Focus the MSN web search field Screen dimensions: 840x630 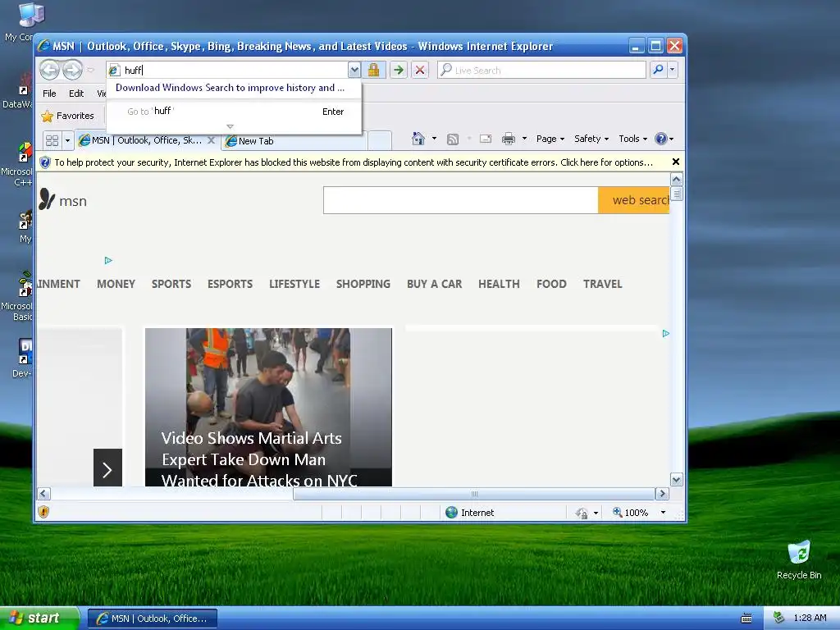pos(461,200)
